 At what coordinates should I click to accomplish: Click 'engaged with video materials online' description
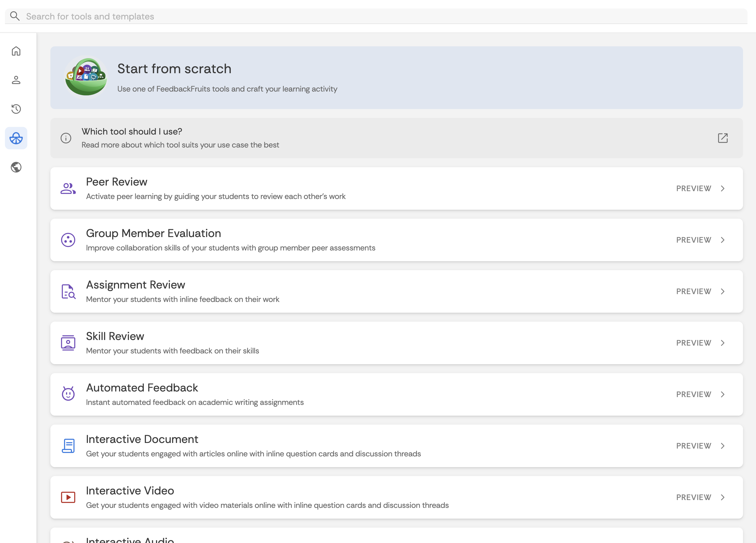267,505
